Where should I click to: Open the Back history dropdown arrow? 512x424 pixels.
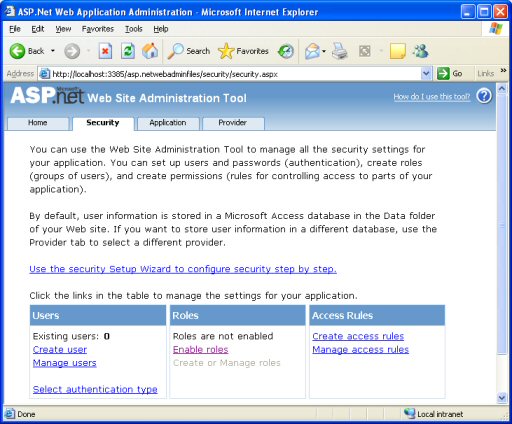click(x=53, y=51)
